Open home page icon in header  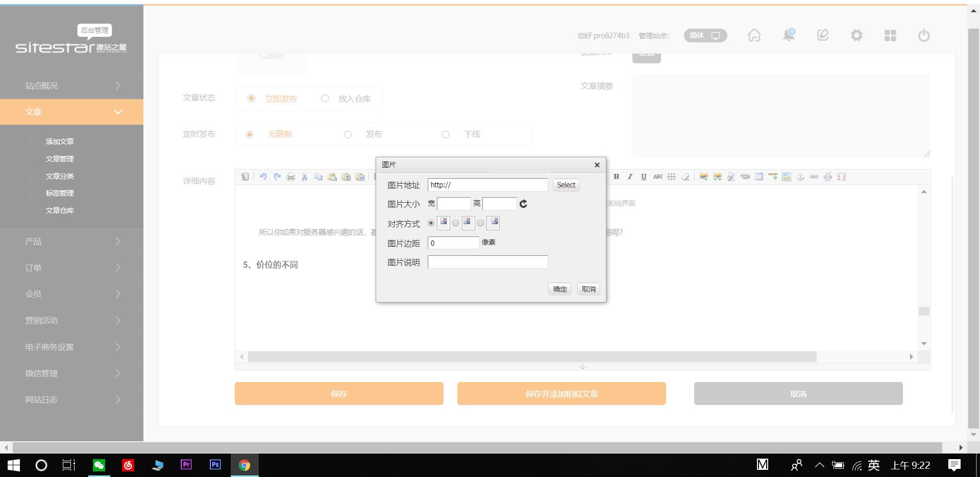click(754, 35)
